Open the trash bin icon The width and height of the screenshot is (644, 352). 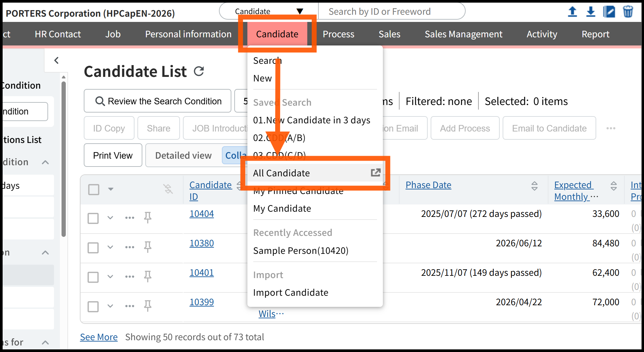[x=628, y=12]
